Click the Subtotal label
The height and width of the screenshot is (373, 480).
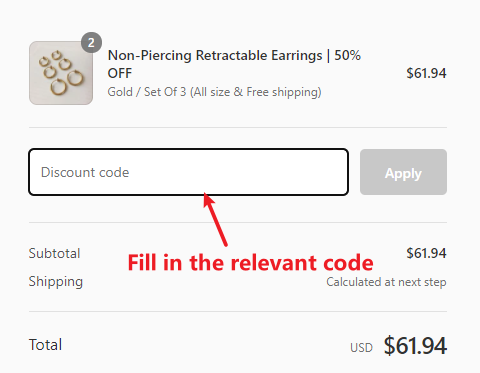pyautogui.click(x=54, y=253)
